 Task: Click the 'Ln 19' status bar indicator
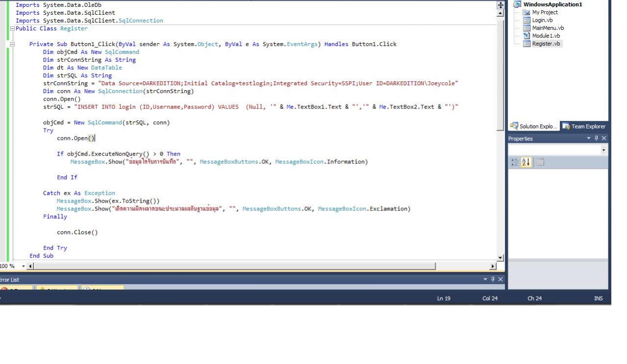[444, 298]
